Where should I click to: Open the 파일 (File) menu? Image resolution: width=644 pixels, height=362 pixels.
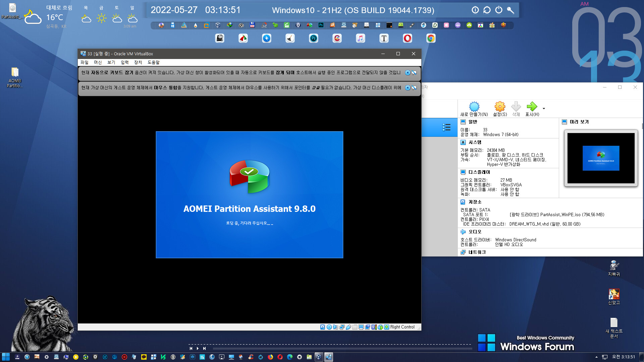click(x=84, y=62)
